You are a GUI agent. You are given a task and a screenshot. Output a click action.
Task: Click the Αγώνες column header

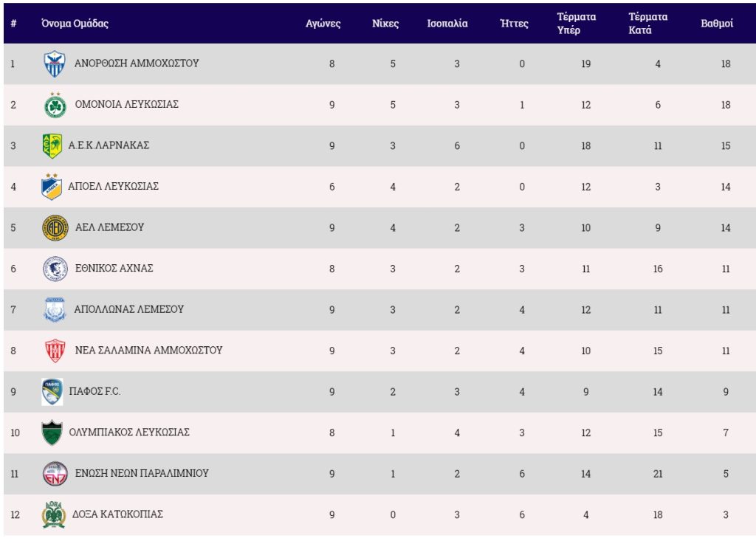(x=323, y=24)
